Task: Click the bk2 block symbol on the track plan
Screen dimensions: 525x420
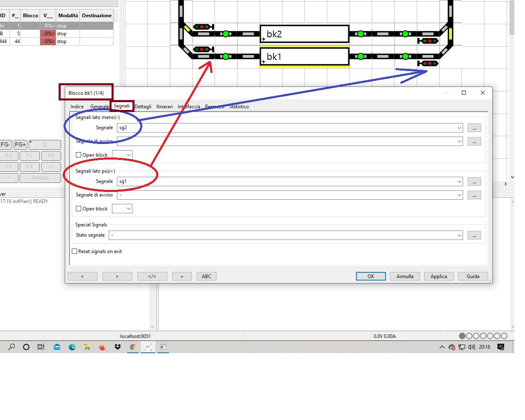Action: [304, 34]
